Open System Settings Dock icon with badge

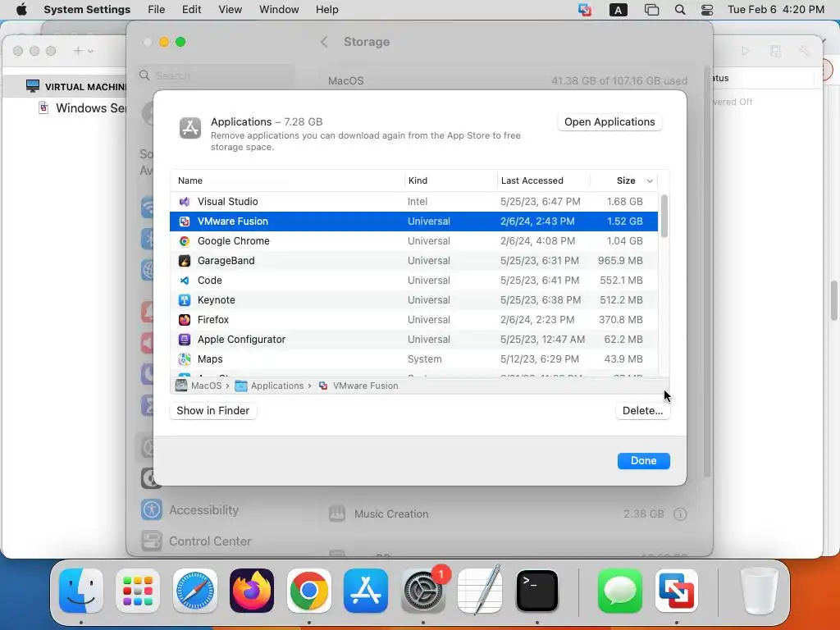click(423, 591)
